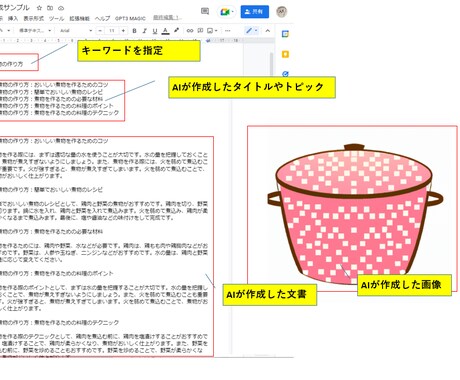Star the document with the star icon
460x380 pixels.
tap(39, 7)
